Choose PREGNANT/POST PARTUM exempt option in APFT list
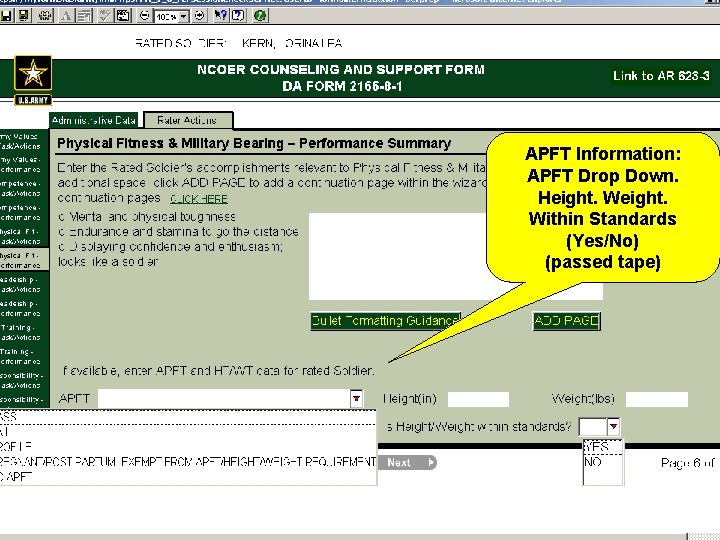 [x=188, y=461]
